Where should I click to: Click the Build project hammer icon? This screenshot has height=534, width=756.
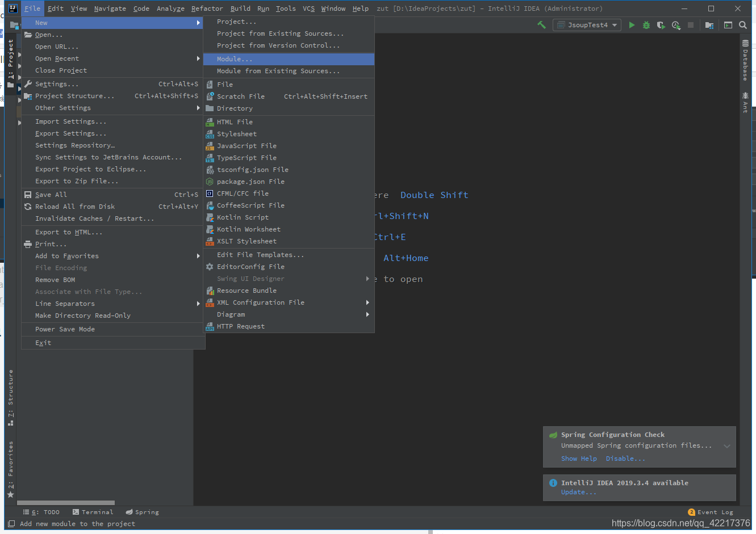(x=541, y=25)
